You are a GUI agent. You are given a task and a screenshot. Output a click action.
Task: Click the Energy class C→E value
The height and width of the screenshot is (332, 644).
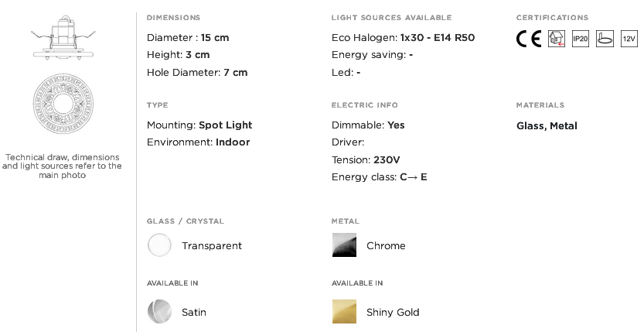pyautogui.click(x=413, y=177)
